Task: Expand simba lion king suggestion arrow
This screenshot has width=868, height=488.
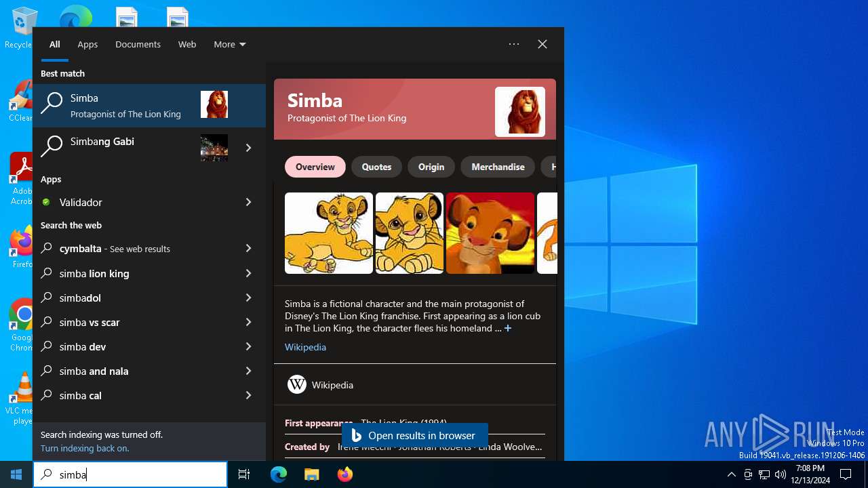Action: [x=248, y=273]
